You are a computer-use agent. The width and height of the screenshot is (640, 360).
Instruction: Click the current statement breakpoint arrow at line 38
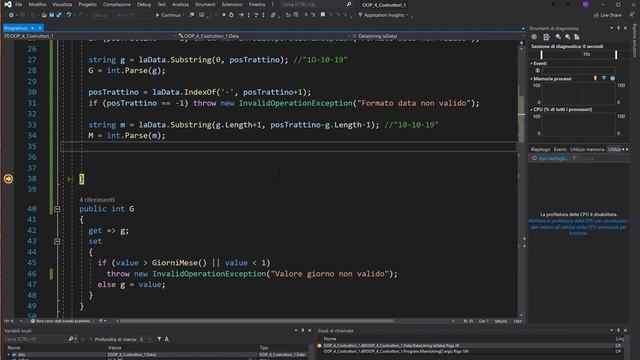pos(8,179)
